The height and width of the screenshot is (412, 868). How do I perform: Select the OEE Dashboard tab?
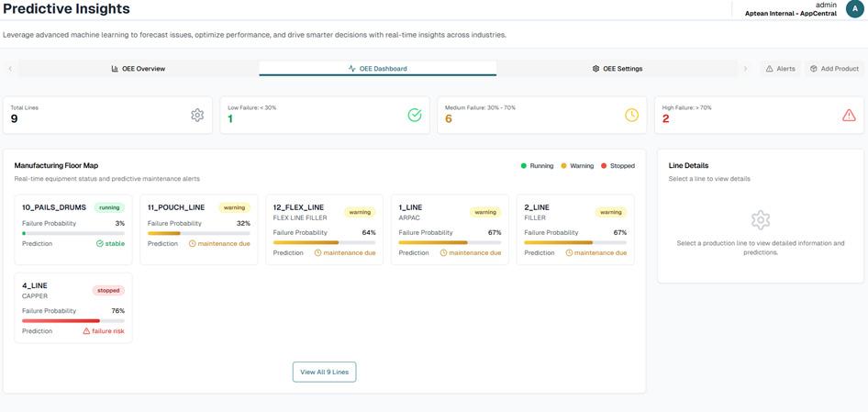[x=377, y=69]
